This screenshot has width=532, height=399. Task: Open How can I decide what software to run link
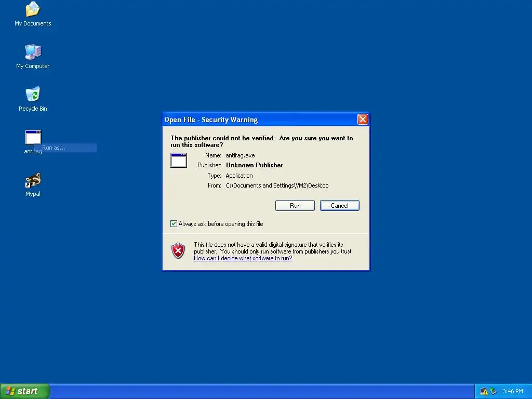243,258
